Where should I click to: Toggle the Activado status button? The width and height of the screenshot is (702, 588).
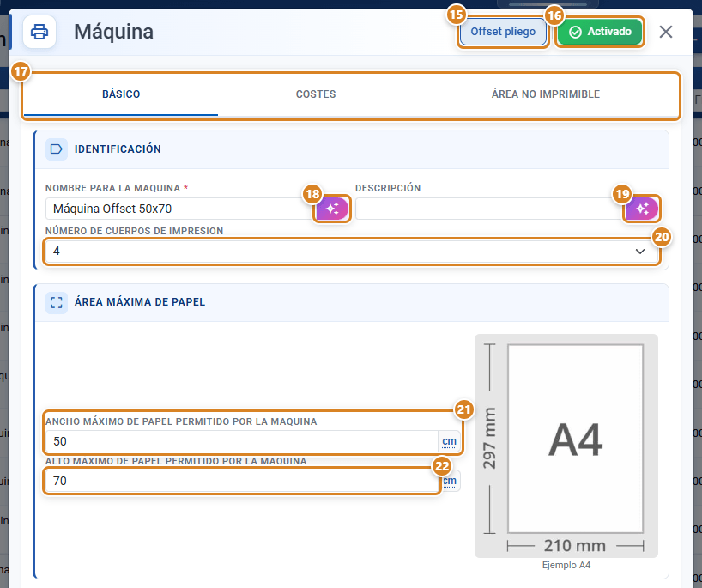pos(600,32)
